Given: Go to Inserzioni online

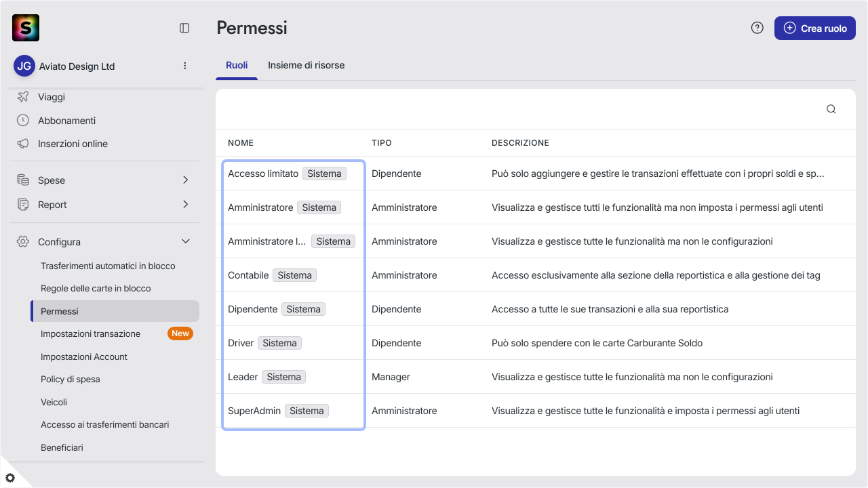Looking at the screenshot, I should tap(73, 144).
